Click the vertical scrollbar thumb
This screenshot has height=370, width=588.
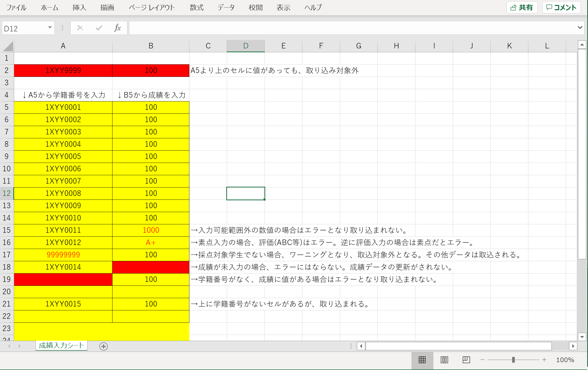pyautogui.click(x=582, y=154)
